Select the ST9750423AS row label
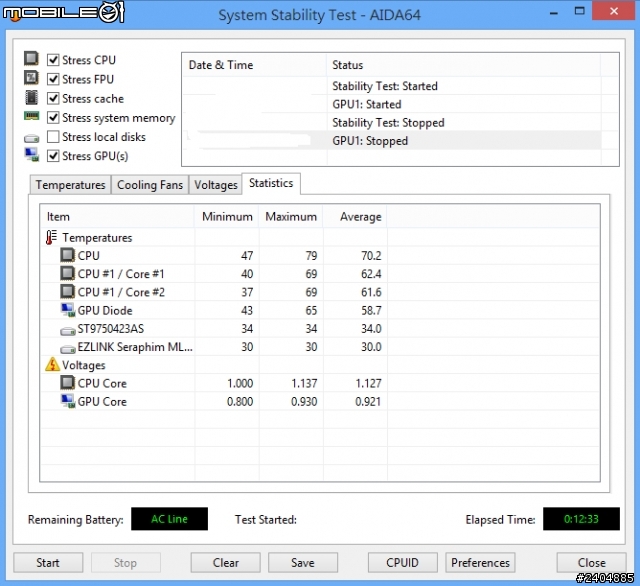640x586 pixels. 111,329
